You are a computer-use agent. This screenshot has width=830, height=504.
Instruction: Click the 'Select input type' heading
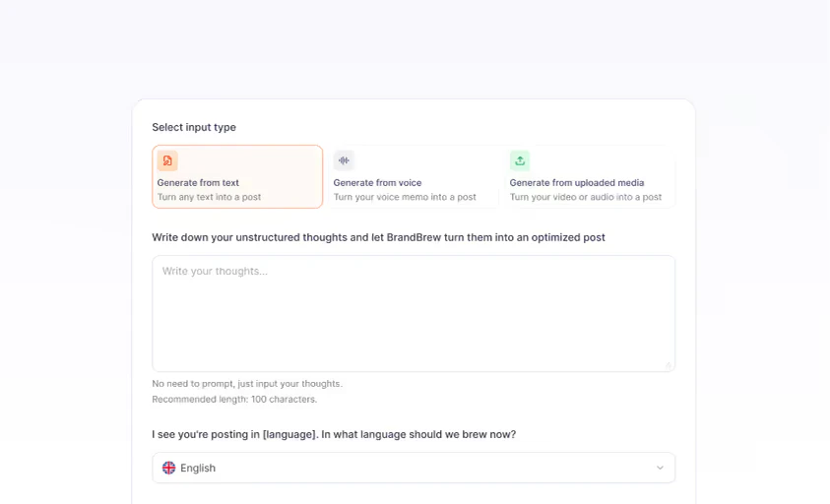point(194,127)
